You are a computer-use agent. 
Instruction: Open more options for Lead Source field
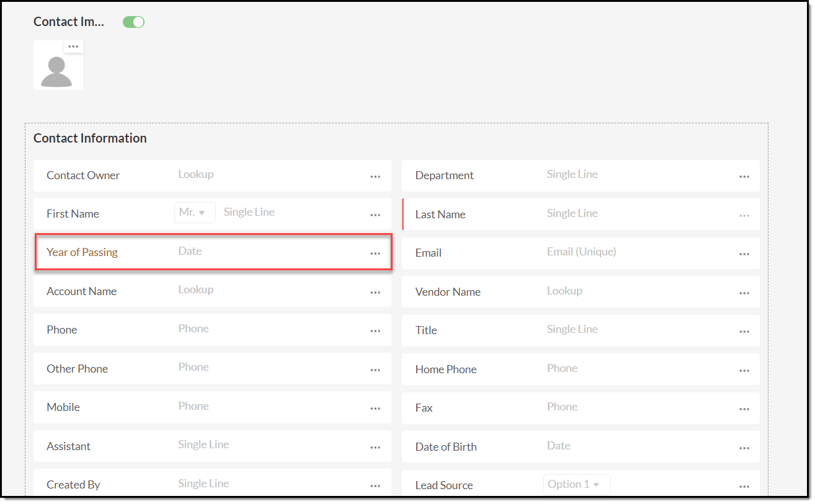(x=744, y=487)
